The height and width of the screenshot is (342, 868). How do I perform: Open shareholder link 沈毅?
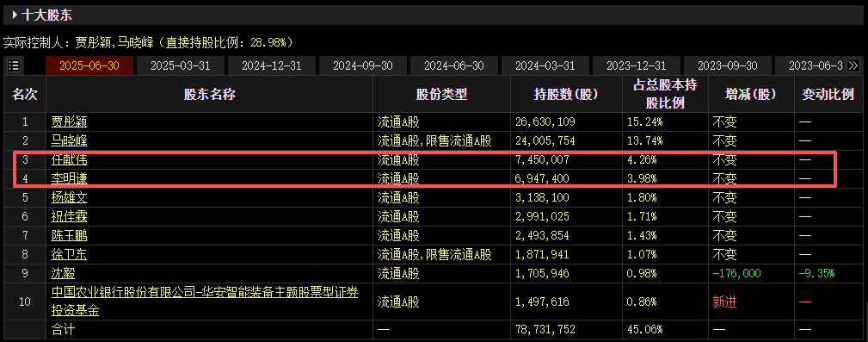(63, 273)
